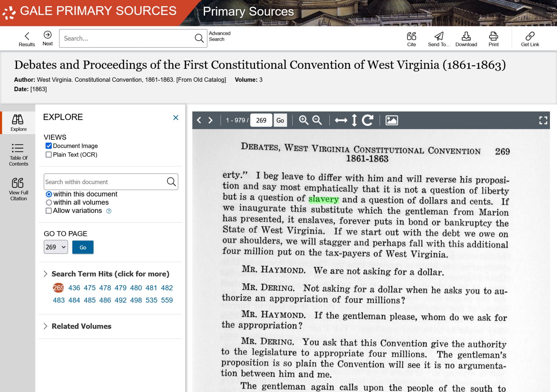The image size is (557, 392).
Task: Open the Next document
Action: click(47, 39)
